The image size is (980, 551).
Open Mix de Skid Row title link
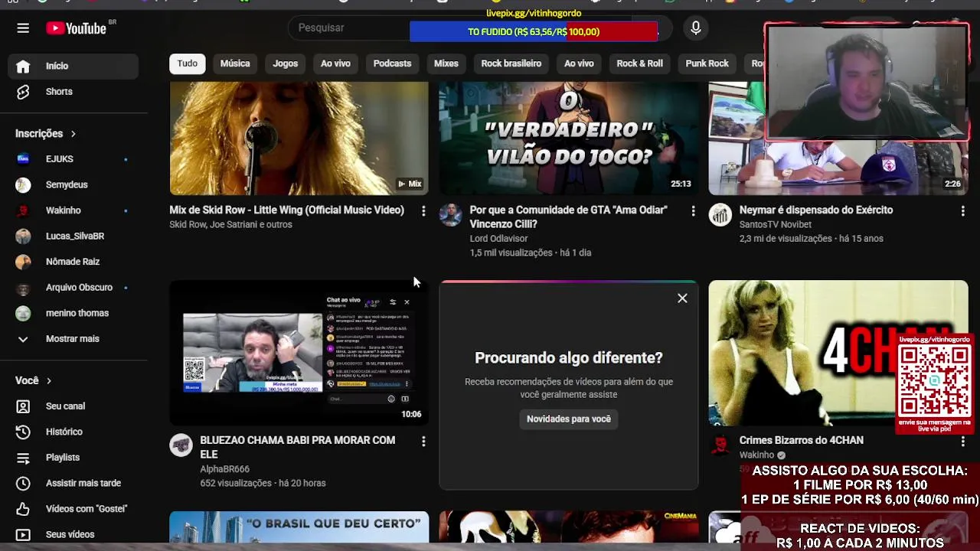pyautogui.click(x=286, y=210)
